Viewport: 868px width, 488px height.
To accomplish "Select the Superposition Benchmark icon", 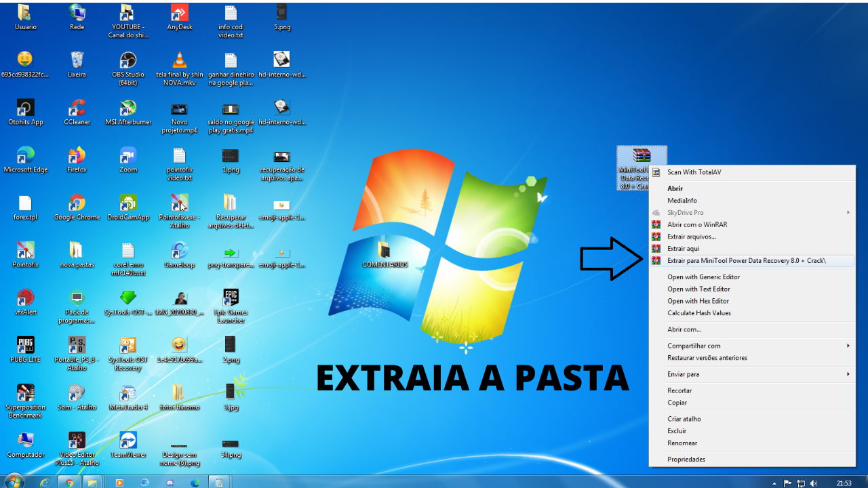I will pyautogui.click(x=25, y=401).
